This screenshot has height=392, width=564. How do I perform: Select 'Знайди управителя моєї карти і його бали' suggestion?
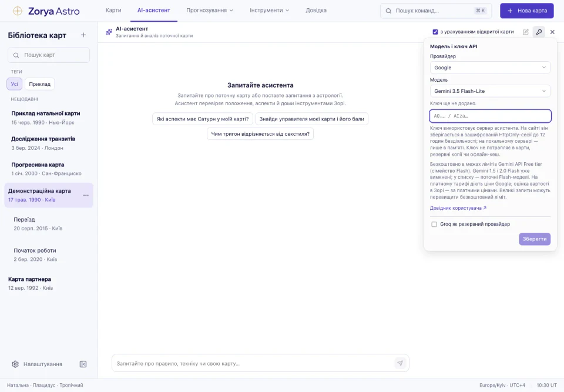[x=311, y=119]
